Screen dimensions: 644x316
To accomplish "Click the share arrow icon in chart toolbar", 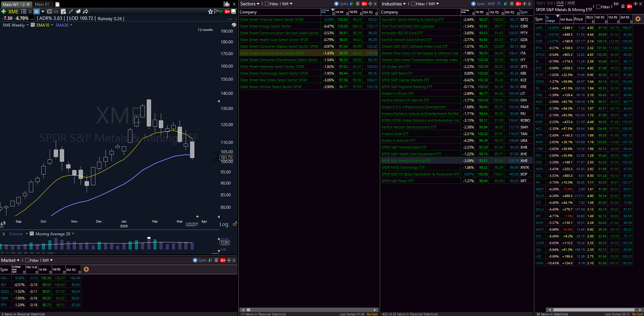I will 86,11.
